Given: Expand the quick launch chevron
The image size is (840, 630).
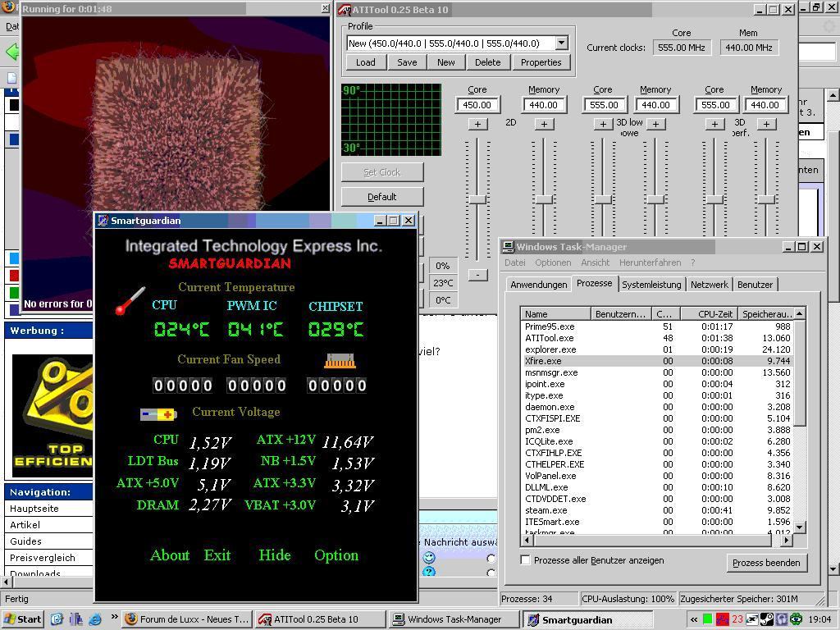Looking at the screenshot, I should tap(114, 617).
